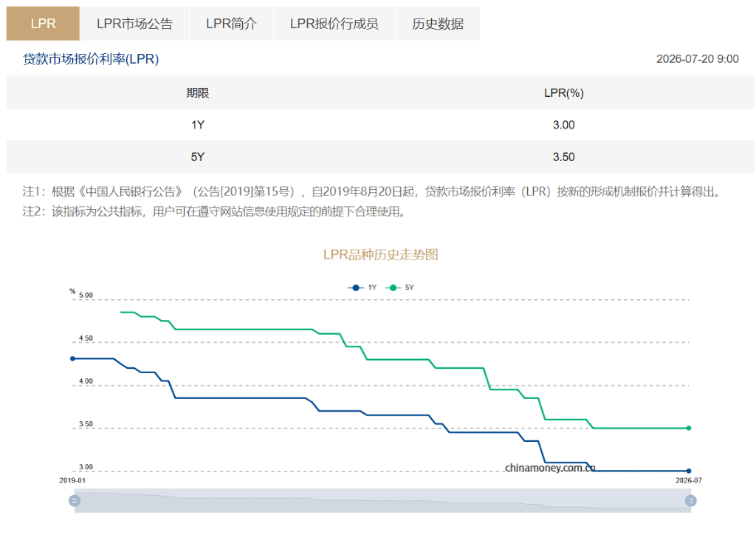Click the left zoom slider handle

(75, 501)
